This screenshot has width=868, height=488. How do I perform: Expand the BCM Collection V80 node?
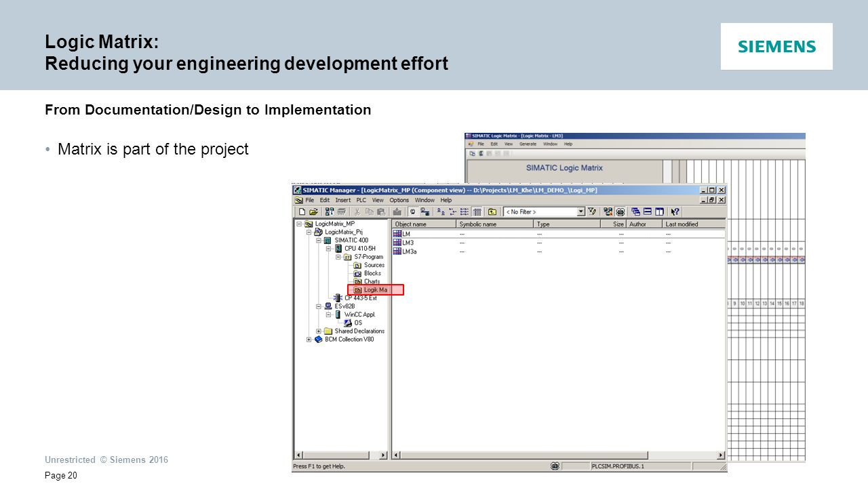[309, 339]
